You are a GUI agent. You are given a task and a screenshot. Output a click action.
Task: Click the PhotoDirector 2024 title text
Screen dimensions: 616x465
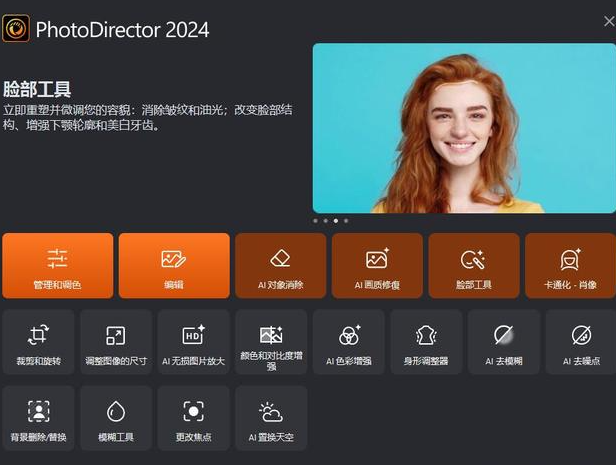(x=122, y=30)
